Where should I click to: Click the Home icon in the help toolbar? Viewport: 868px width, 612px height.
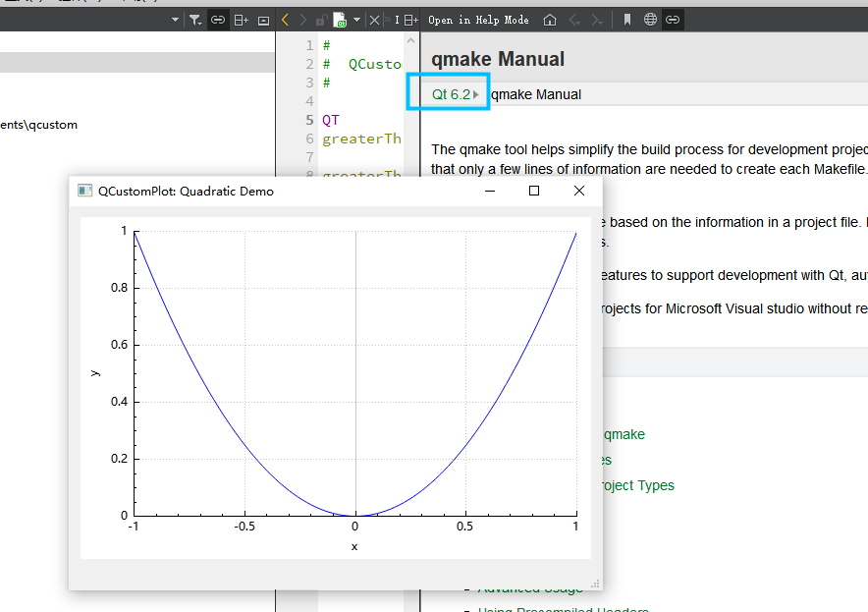[x=551, y=20]
